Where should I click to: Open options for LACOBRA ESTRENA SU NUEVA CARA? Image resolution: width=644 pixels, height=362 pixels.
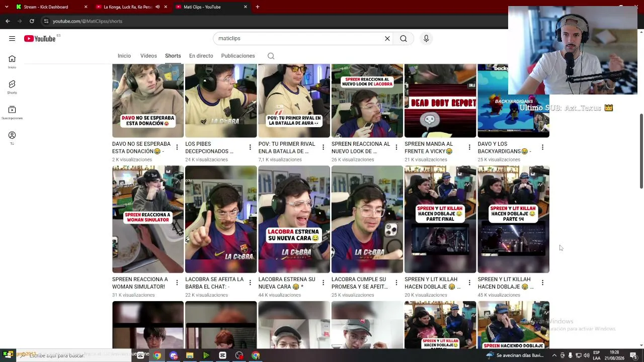(323, 283)
